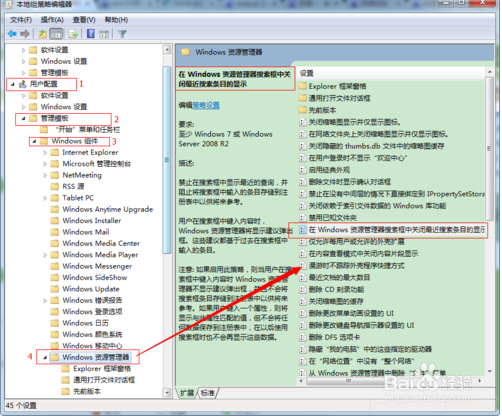
Task: Click folder icon beside Windows Messenger
Action: 55,266
